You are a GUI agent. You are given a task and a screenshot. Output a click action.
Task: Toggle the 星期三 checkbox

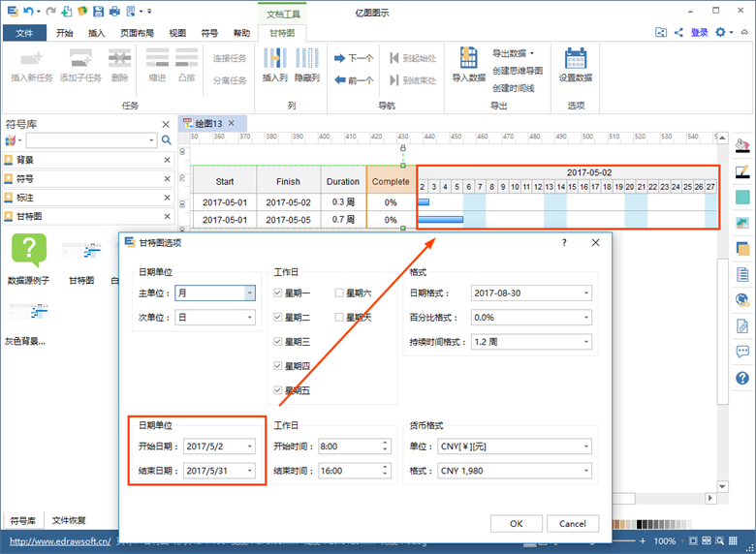[x=278, y=342]
